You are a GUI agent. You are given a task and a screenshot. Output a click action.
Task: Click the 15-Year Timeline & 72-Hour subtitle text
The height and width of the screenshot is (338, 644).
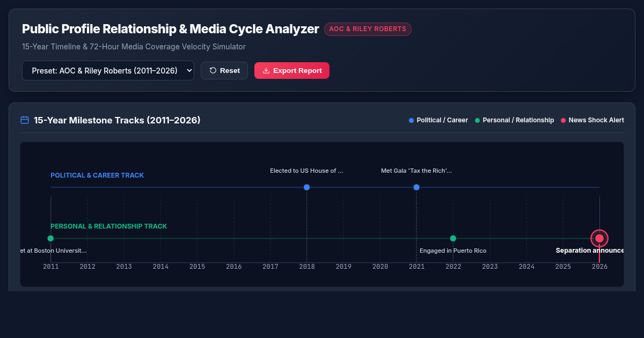click(134, 47)
